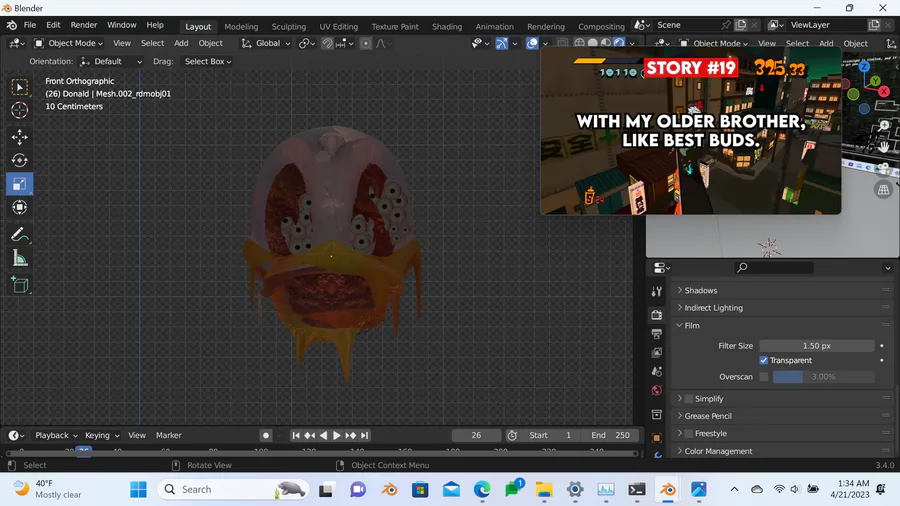This screenshot has height=506, width=900.
Task: Switch to solid viewport shading
Action: (592, 43)
